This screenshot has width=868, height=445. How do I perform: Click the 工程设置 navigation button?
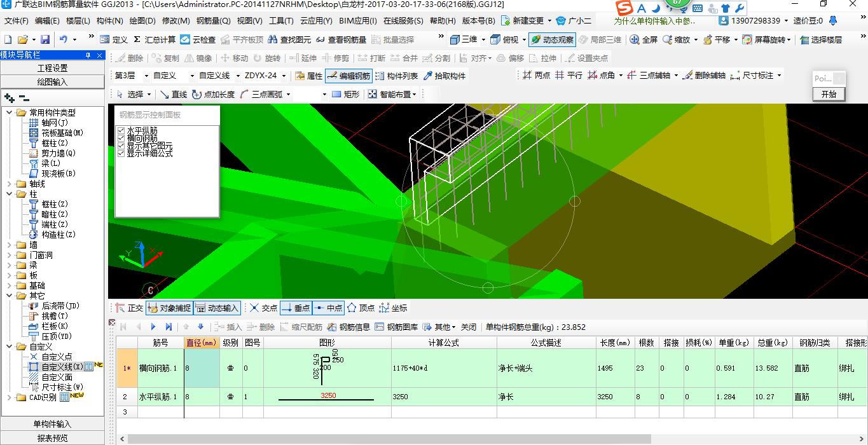click(52, 68)
